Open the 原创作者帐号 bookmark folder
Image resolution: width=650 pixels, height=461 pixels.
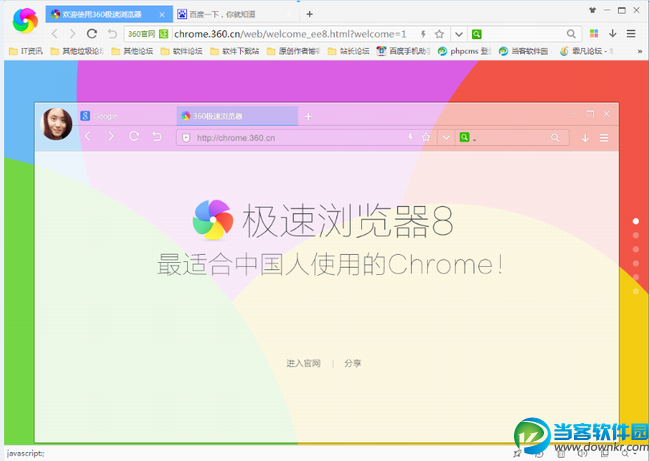pyautogui.click(x=293, y=51)
